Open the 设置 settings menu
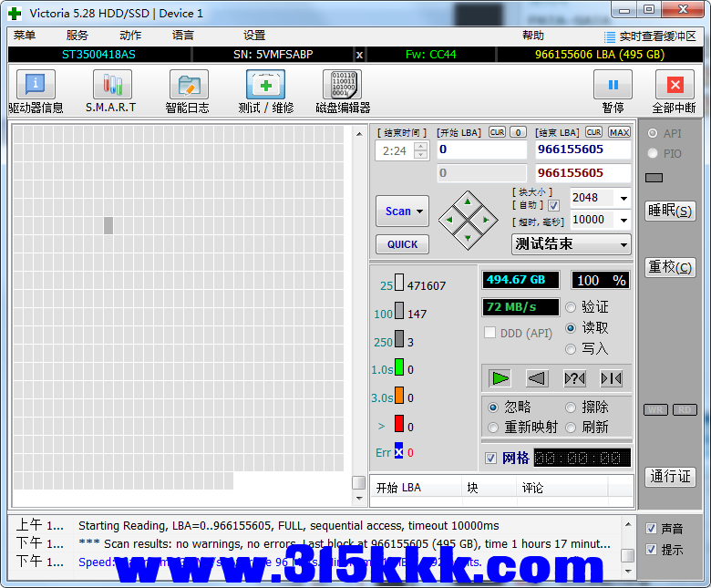The width and height of the screenshot is (711, 588). click(254, 36)
